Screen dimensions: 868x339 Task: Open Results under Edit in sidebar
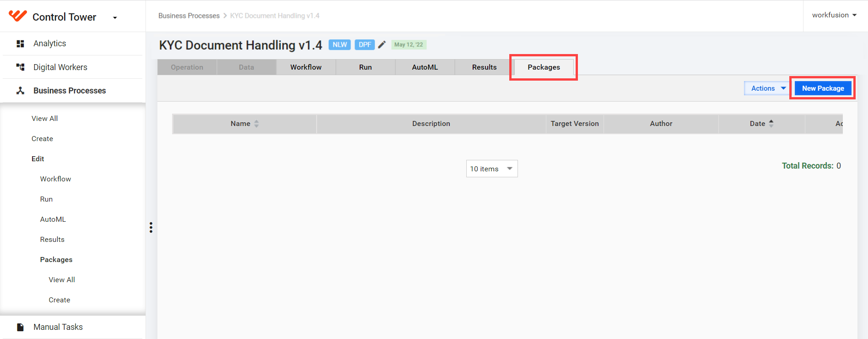53,240
